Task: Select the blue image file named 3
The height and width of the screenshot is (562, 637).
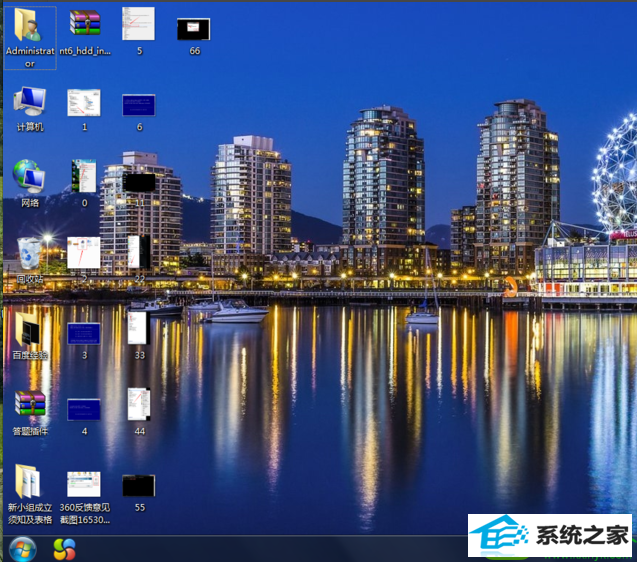Action: (84, 334)
